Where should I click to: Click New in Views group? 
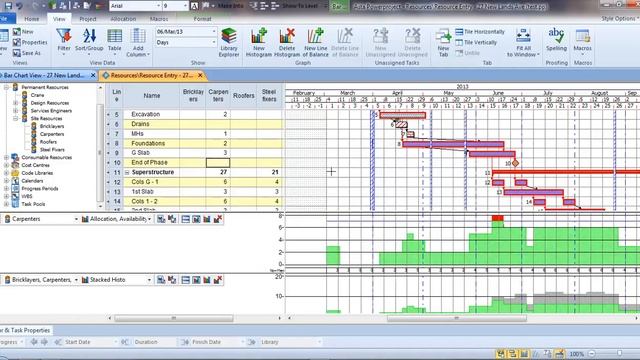tap(23, 31)
